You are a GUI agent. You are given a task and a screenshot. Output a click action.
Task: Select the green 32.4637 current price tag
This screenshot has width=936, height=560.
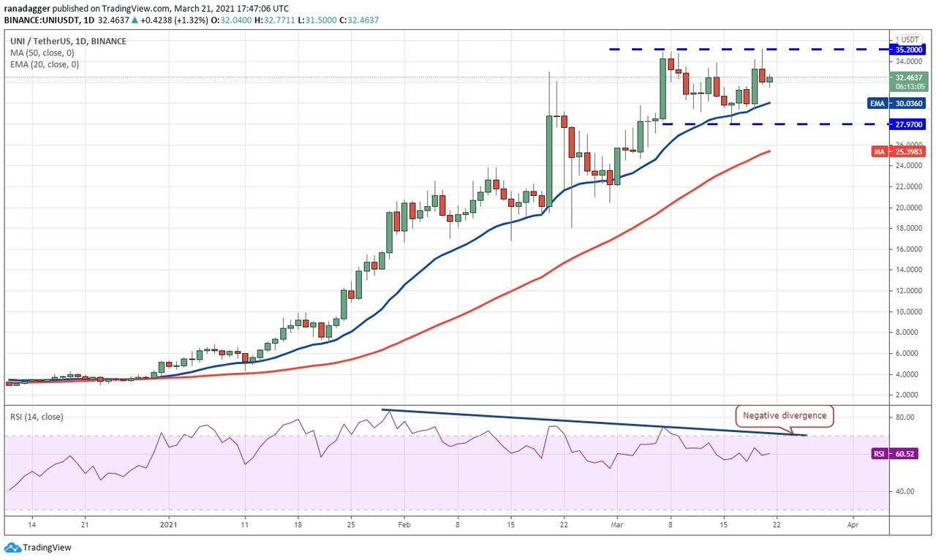click(910, 80)
